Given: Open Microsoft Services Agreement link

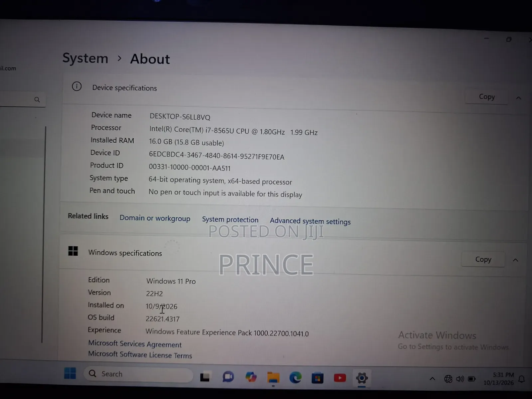Looking at the screenshot, I should tap(135, 344).
